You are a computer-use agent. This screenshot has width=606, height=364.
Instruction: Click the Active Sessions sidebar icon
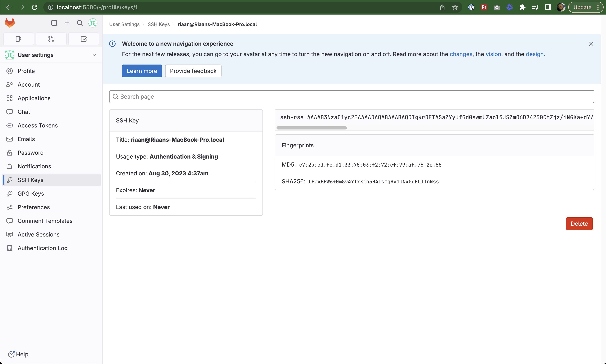pos(9,234)
